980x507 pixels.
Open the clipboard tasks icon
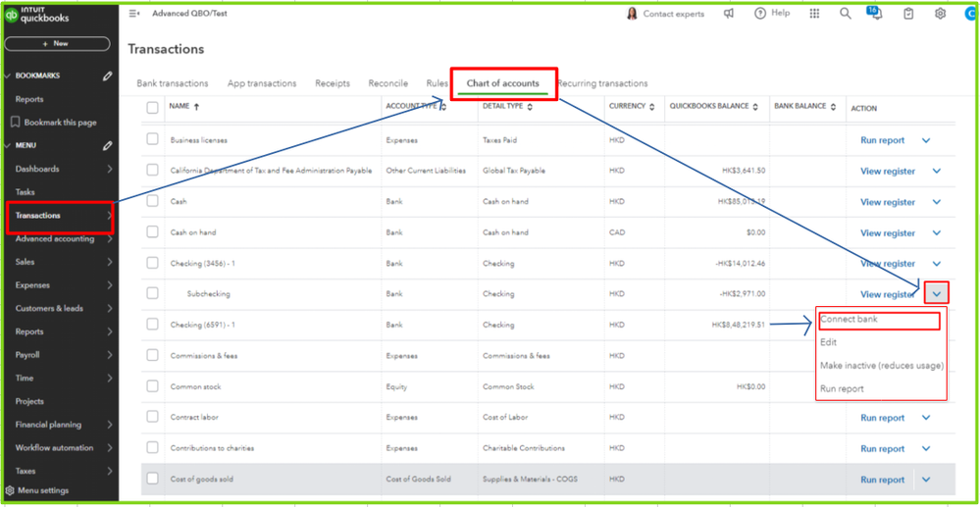pos(908,14)
